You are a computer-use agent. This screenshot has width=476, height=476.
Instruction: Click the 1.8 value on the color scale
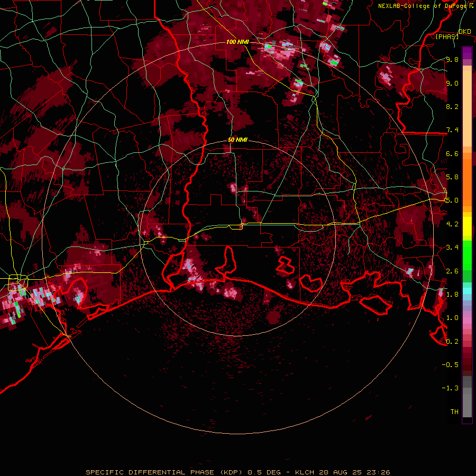pyautogui.click(x=452, y=295)
